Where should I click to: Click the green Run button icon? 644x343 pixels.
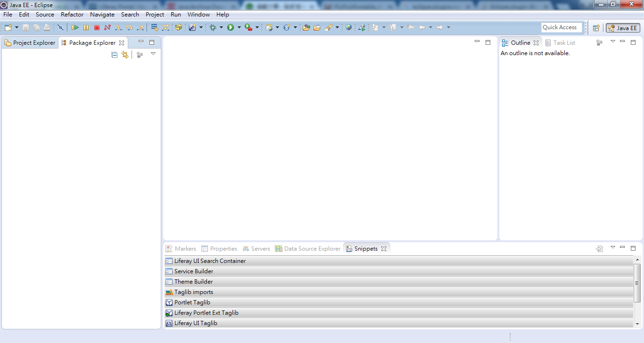(x=231, y=27)
